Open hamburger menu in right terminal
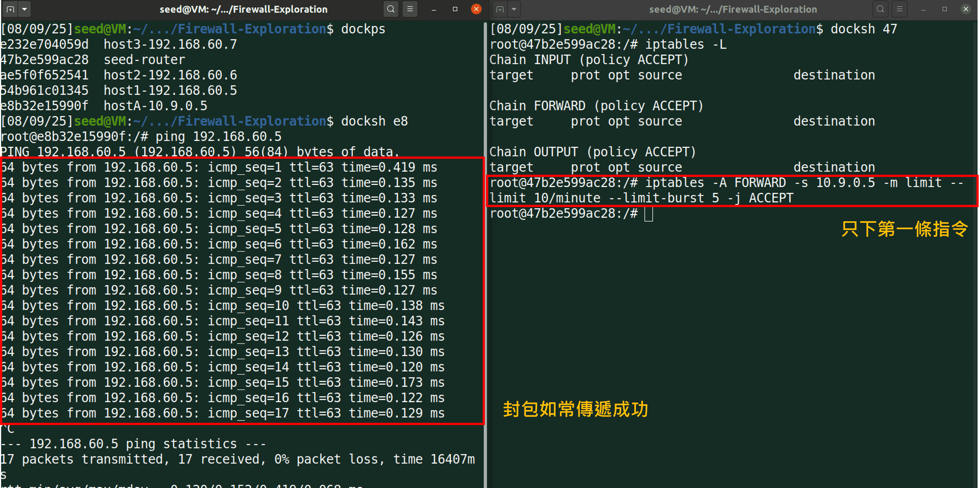 click(899, 9)
